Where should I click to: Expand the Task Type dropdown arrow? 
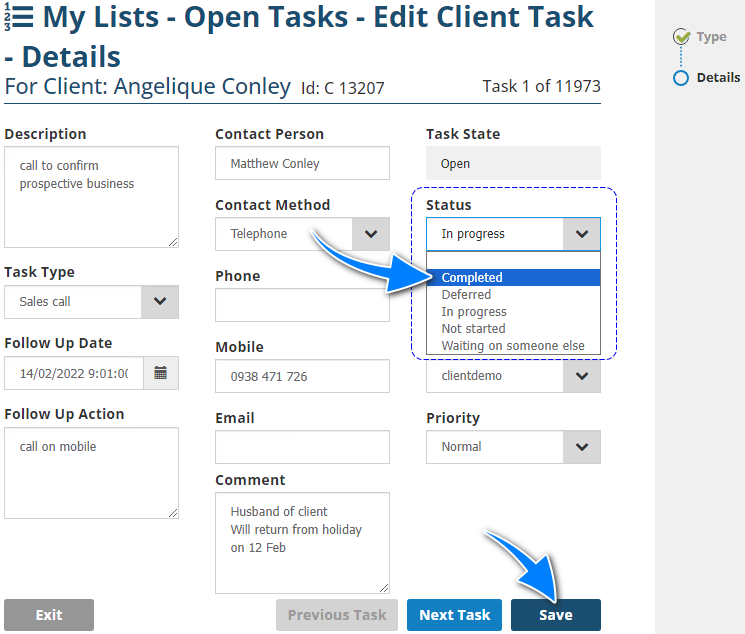click(160, 302)
